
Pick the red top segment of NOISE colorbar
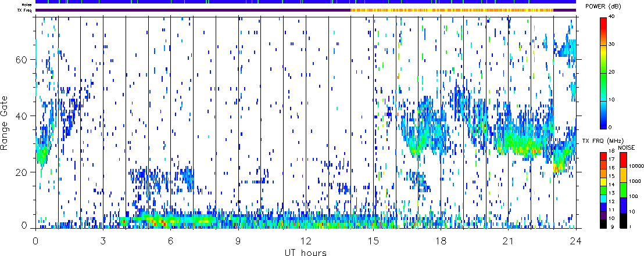coord(622,160)
